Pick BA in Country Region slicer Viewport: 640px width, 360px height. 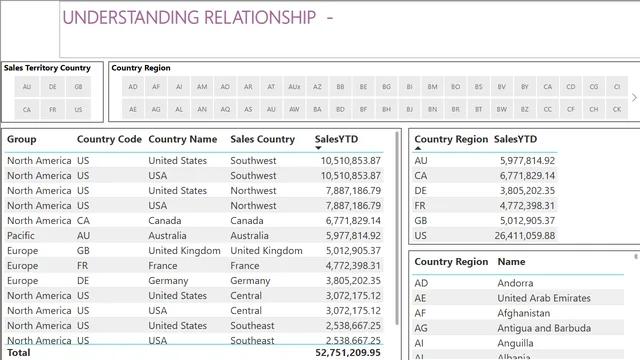317,109
